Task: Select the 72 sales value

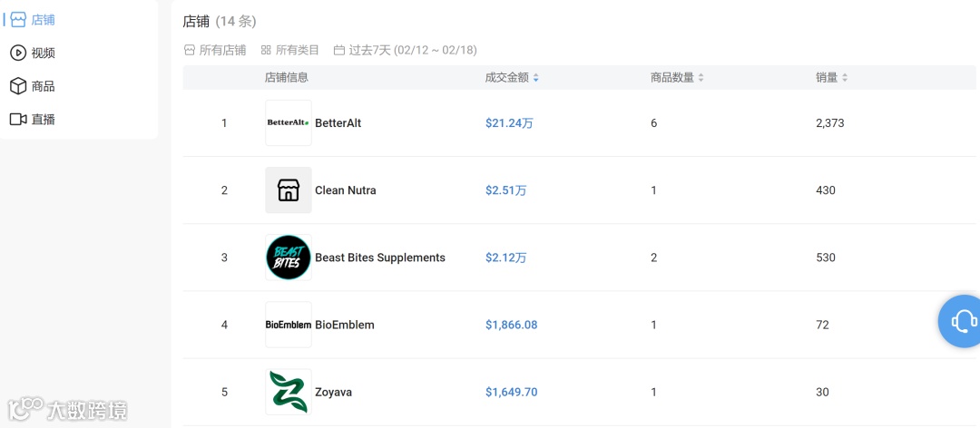Action: tap(822, 325)
